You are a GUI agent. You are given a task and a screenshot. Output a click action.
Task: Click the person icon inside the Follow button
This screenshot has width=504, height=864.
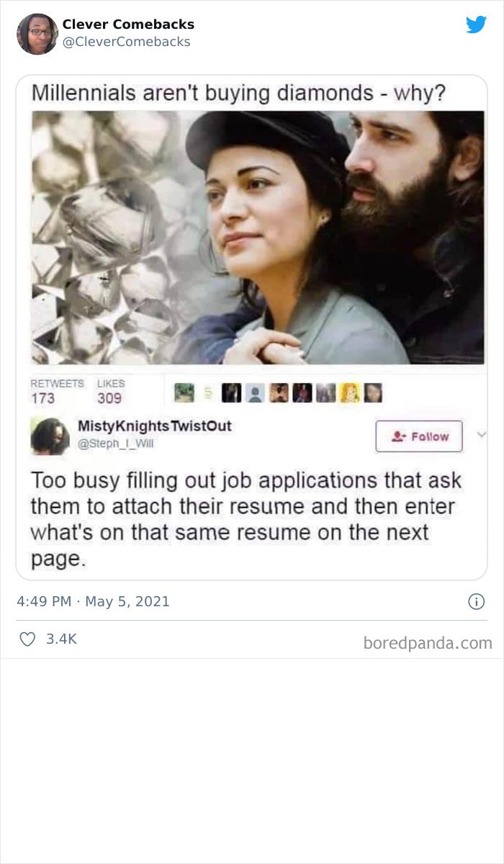pos(399,436)
